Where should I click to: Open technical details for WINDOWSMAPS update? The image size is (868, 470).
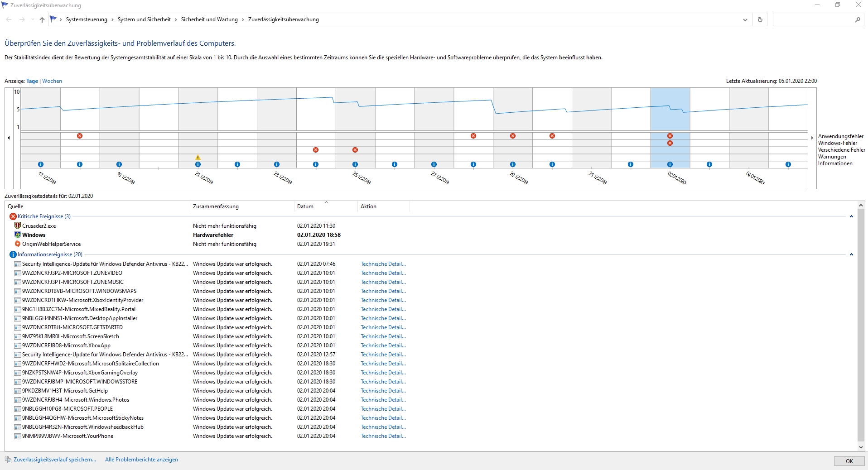click(383, 291)
